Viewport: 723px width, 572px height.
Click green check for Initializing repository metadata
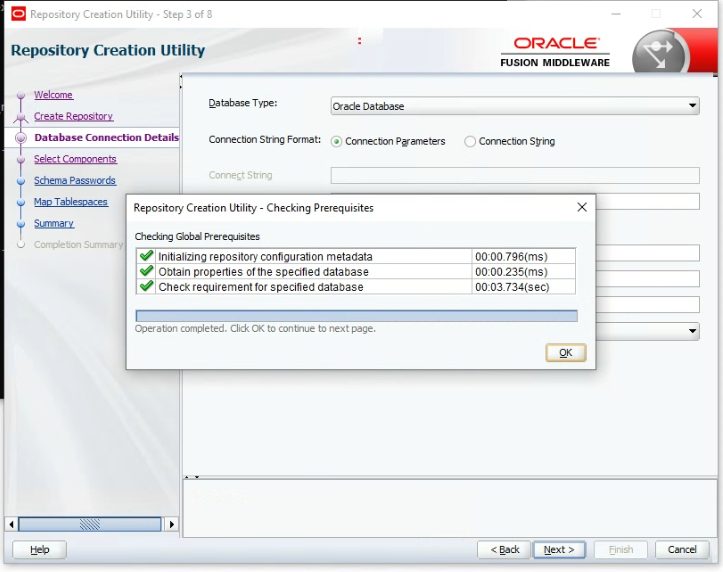click(147, 256)
